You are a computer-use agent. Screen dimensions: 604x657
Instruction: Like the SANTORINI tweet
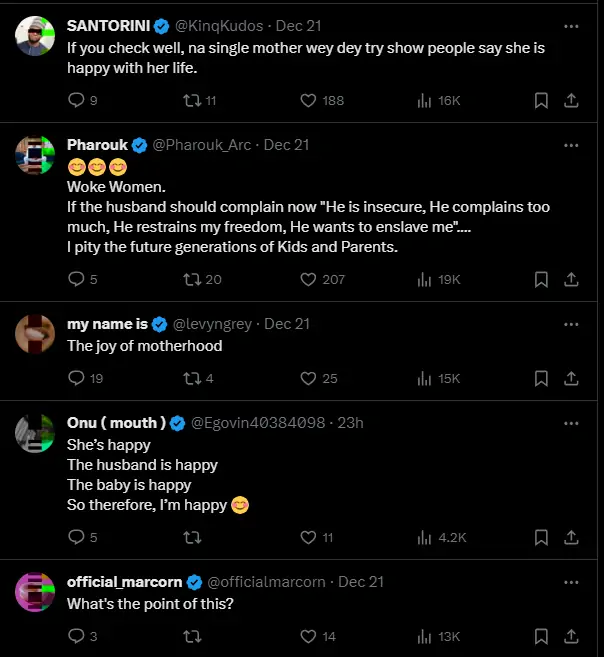coord(310,100)
